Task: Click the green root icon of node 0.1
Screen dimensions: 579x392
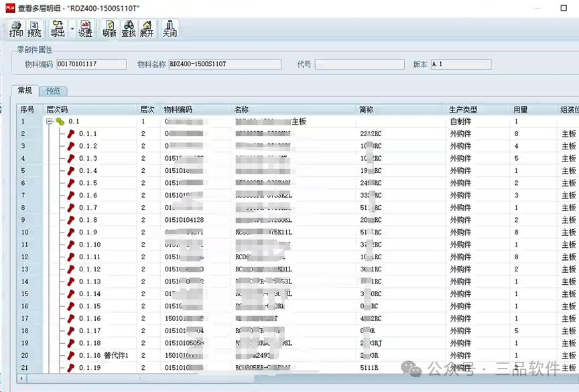Action: point(60,122)
